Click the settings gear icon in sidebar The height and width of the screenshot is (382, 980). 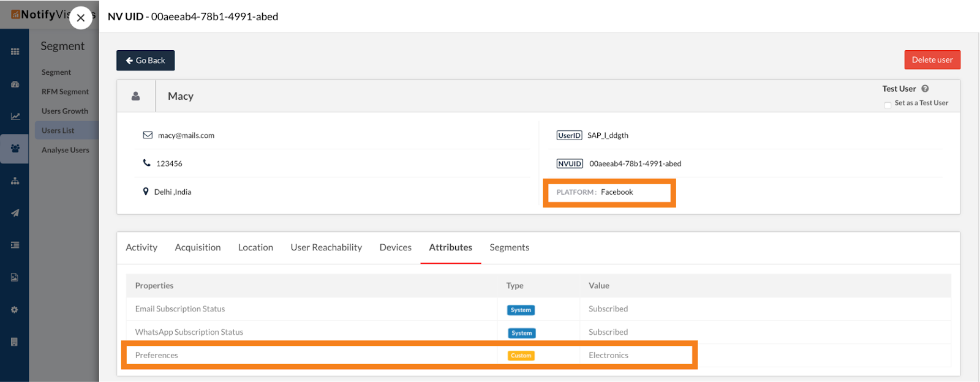[15, 310]
